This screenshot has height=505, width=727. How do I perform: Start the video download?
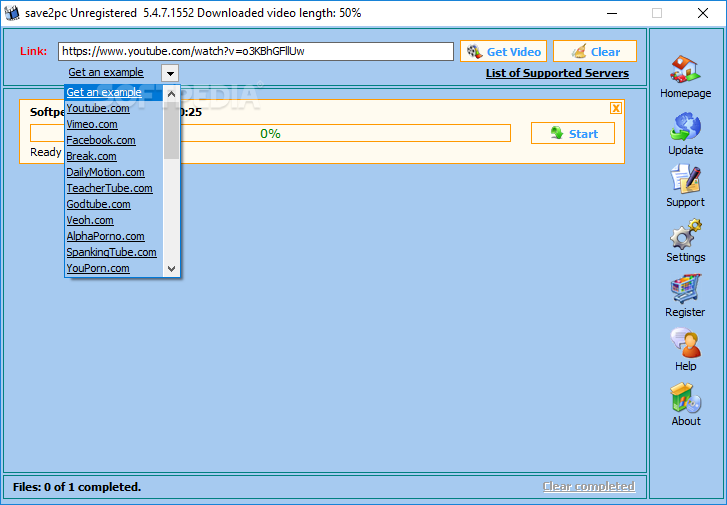[x=573, y=134]
